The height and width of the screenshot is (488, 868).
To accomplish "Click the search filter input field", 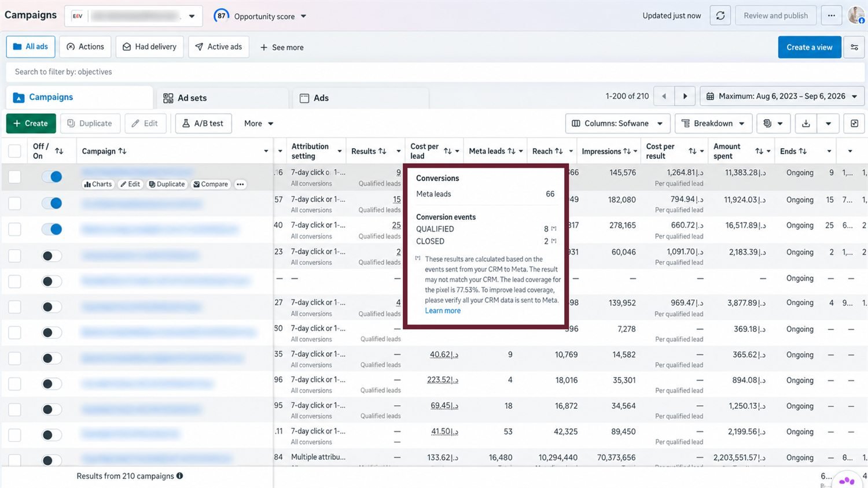I will click(x=434, y=72).
